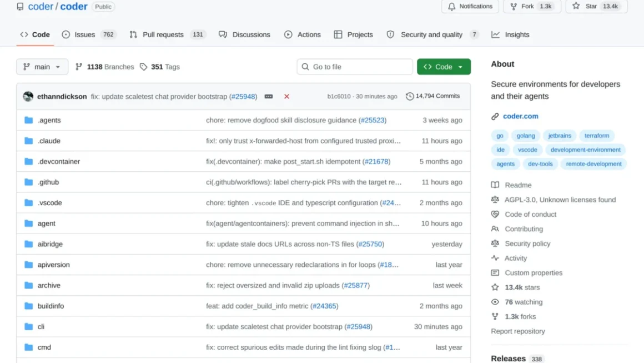Open the main branch dropdown

pyautogui.click(x=42, y=67)
